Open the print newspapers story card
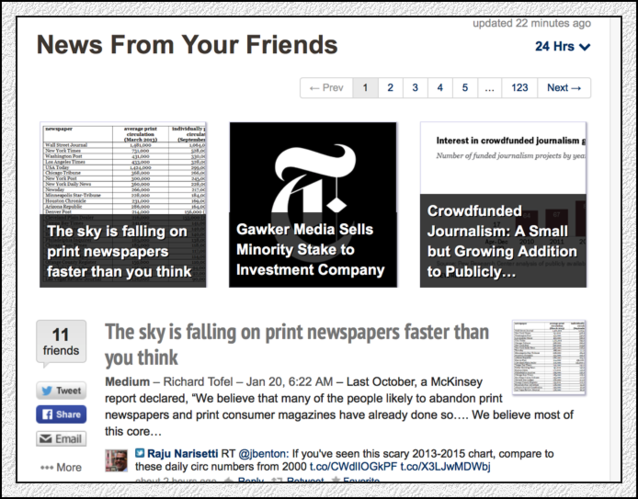638x499 pixels. pyautogui.click(x=123, y=204)
